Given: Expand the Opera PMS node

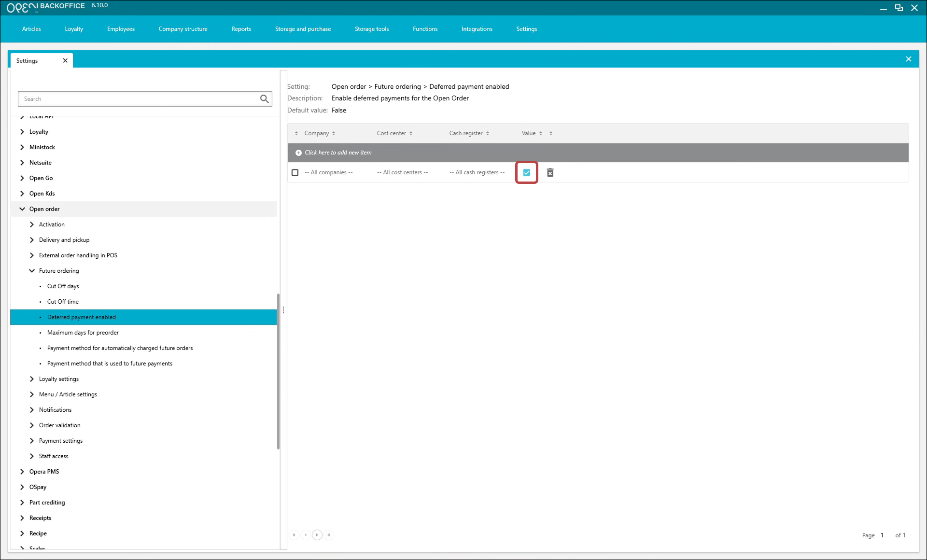Looking at the screenshot, I should point(22,472).
